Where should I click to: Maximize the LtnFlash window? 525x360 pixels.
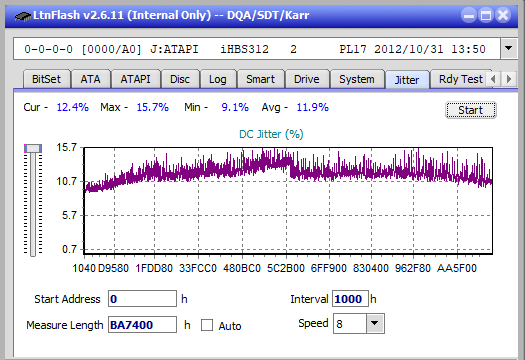point(486,15)
